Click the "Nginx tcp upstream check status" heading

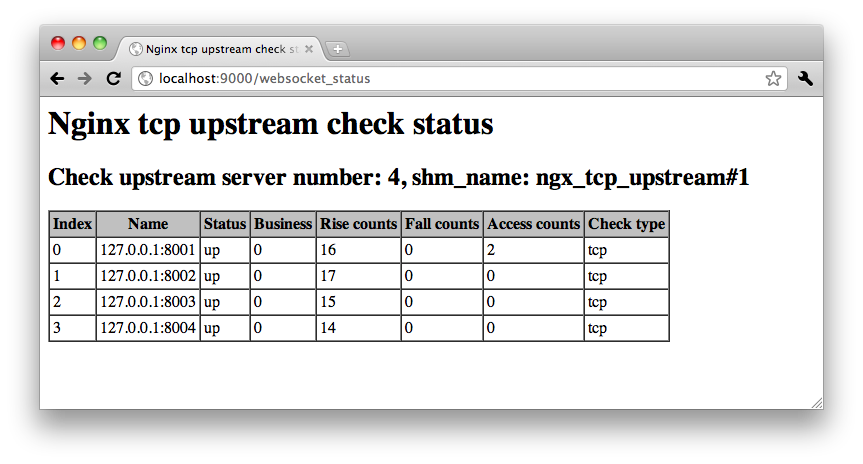271,123
